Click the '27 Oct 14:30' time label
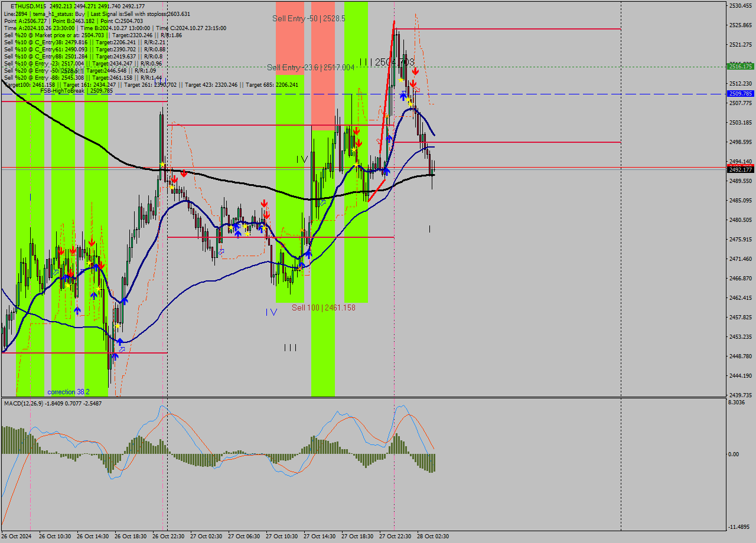 (x=320, y=537)
